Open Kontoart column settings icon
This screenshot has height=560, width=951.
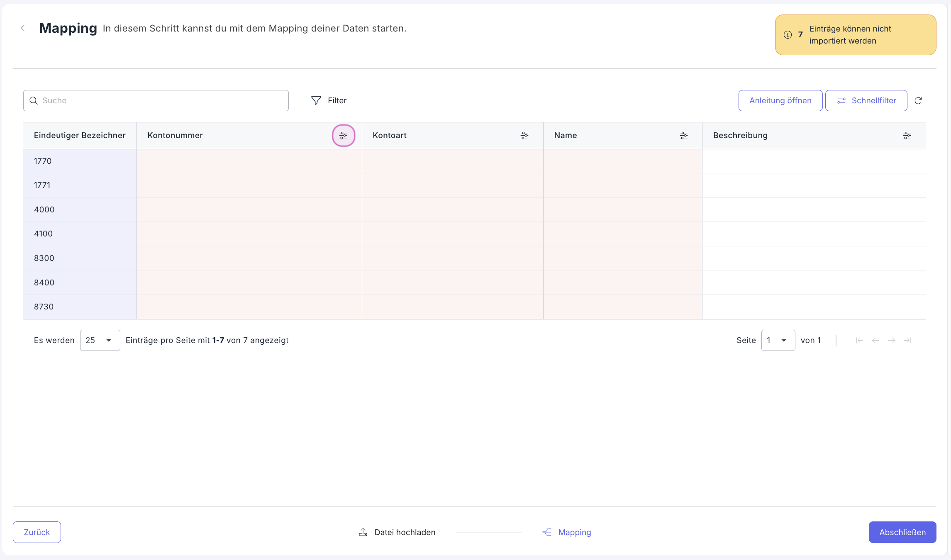524,135
